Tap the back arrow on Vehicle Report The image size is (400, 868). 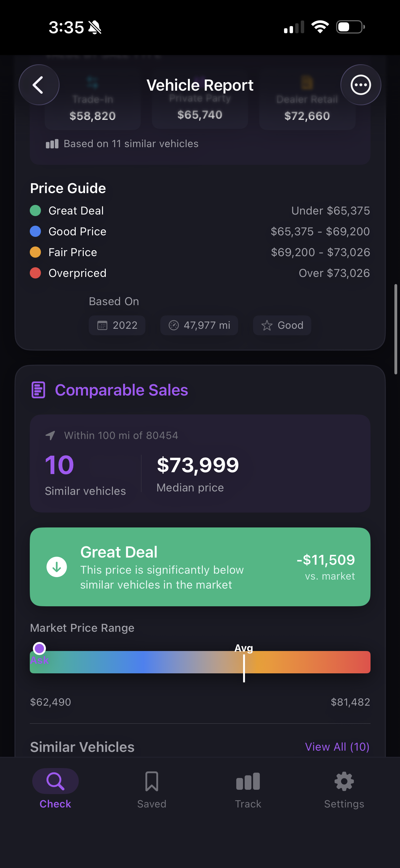coord(39,85)
